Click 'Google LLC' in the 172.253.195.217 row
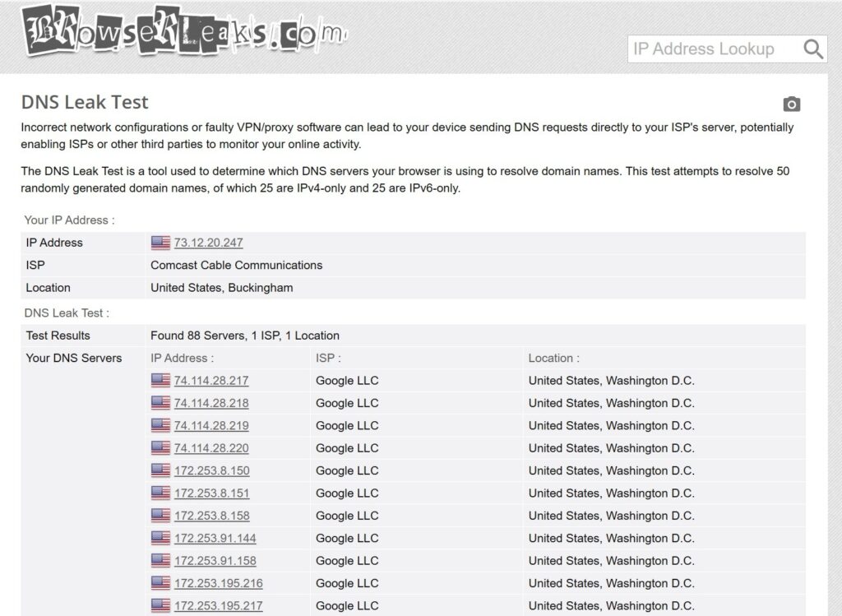 click(x=347, y=606)
